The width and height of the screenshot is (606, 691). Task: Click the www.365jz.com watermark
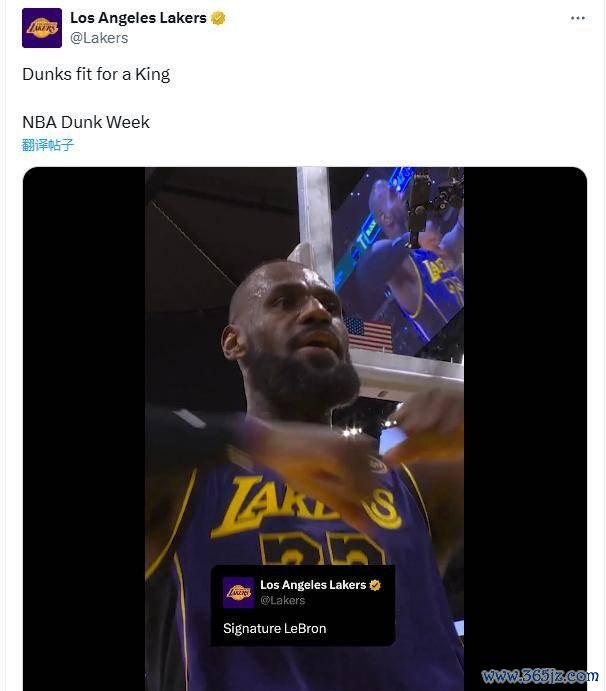(x=540, y=676)
